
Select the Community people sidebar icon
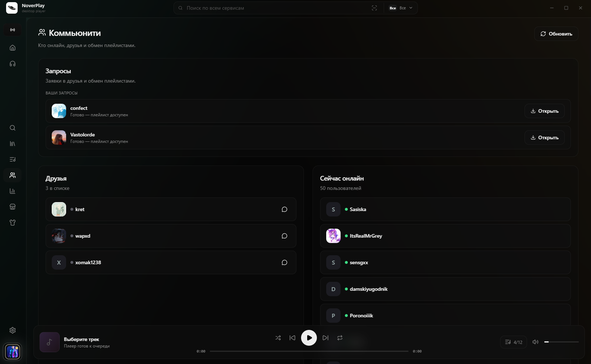pos(13,175)
